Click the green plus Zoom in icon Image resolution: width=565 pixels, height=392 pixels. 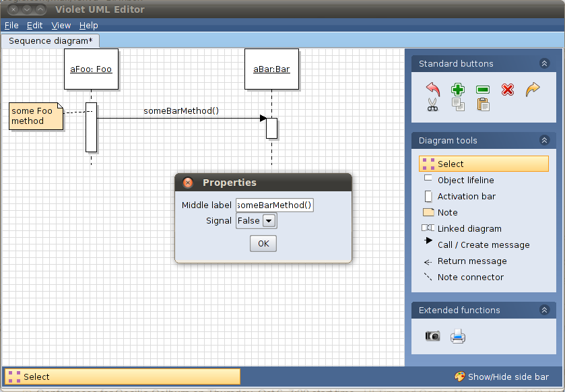(x=458, y=90)
